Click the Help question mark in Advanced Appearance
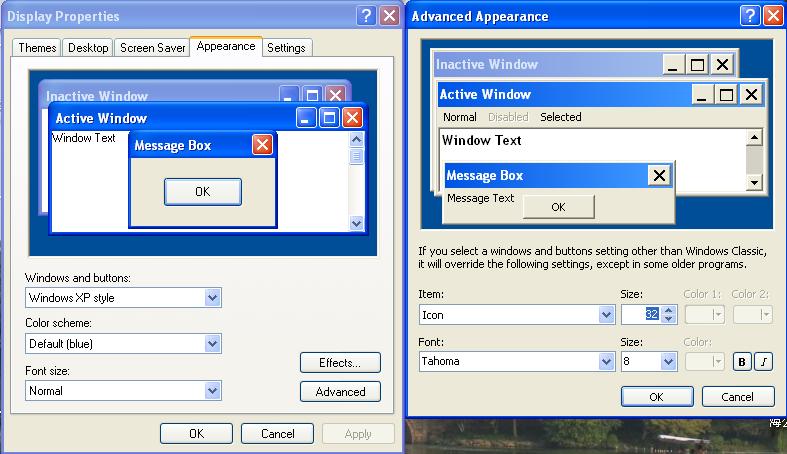787x454 pixels. (750, 16)
